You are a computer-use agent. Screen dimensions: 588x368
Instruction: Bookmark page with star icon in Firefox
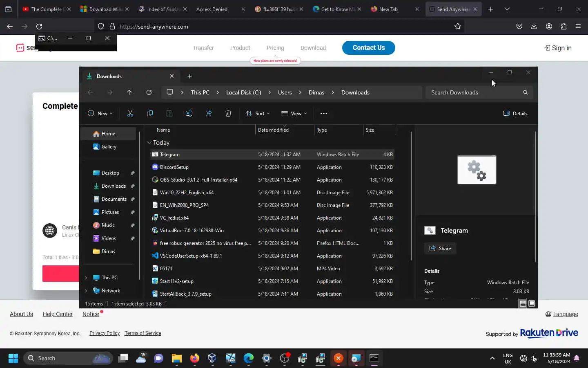tap(458, 26)
